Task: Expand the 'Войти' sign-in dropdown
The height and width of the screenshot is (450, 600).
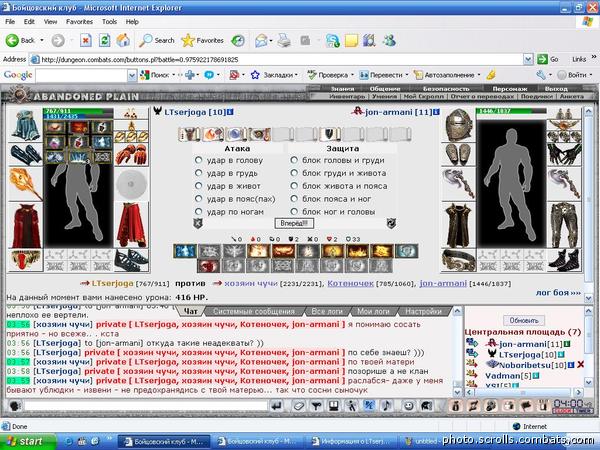Action: [591, 75]
